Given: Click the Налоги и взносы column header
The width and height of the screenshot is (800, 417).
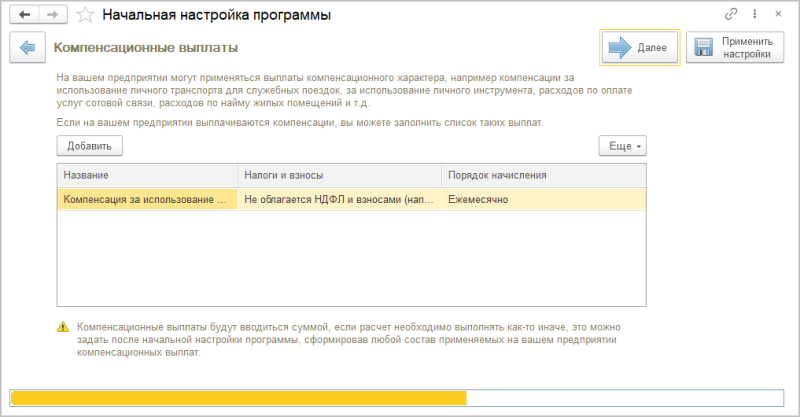Looking at the screenshot, I should point(339,176).
